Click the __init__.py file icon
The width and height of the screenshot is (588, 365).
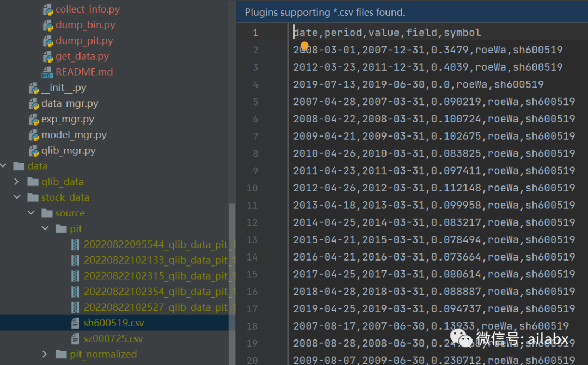tap(34, 88)
